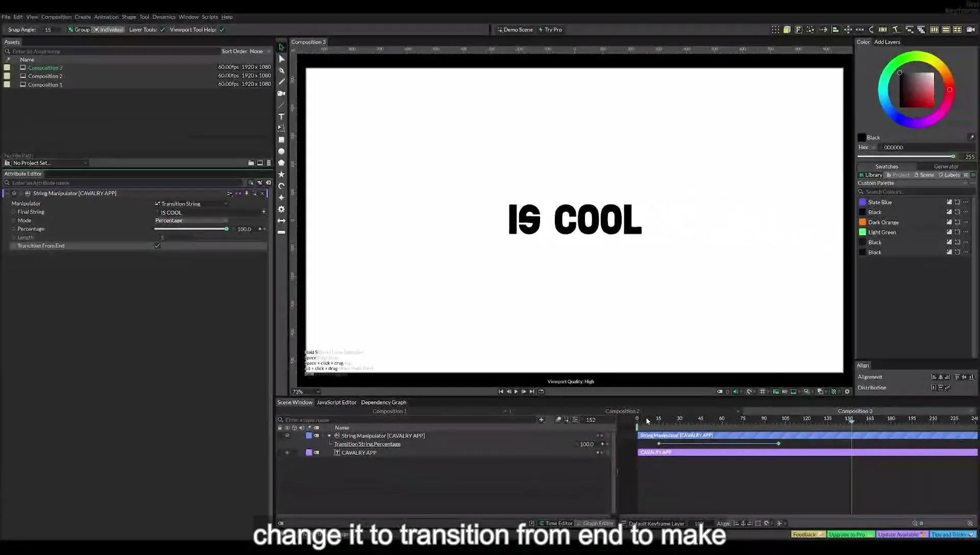
Task: Switch to the Dependency Graph tab
Action: (383, 402)
